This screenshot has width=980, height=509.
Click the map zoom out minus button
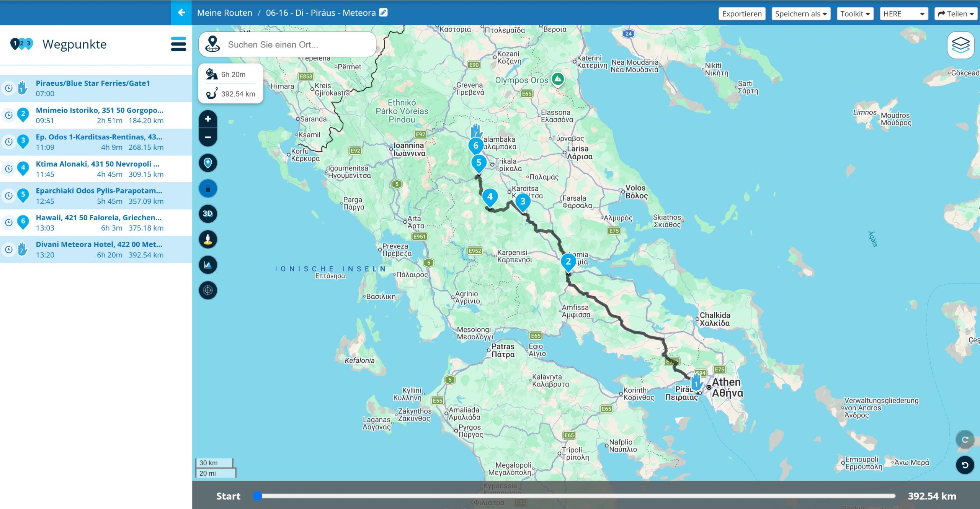[x=208, y=137]
